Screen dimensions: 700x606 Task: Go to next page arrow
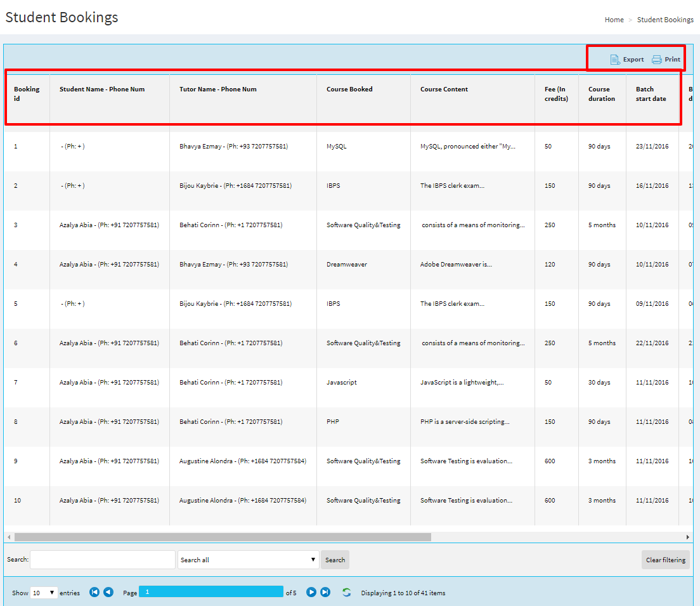311,592
